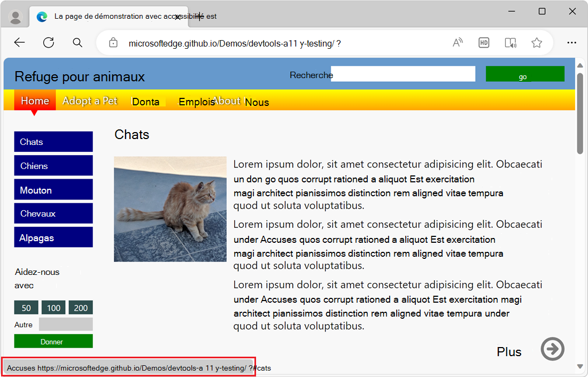Click the site information padlock icon
The height and width of the screenshot is (377, 588).
113,42
